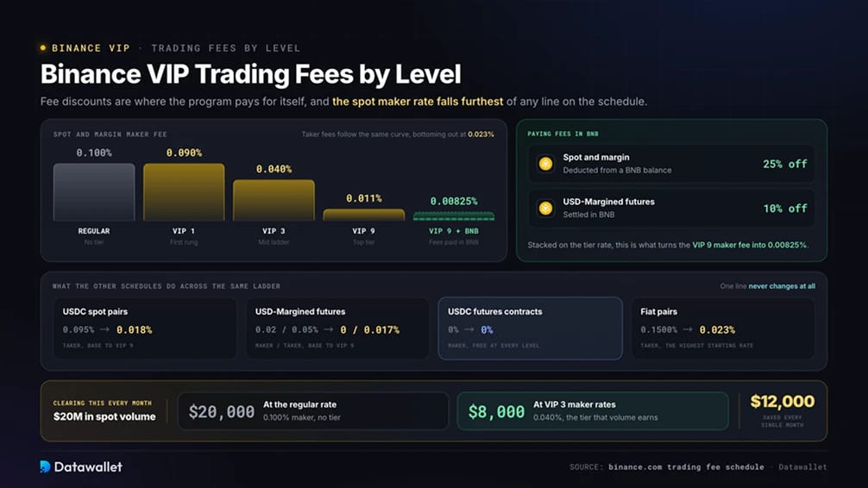
Task: Select the gray REGULAR fee bar
Action: point(94,192)
